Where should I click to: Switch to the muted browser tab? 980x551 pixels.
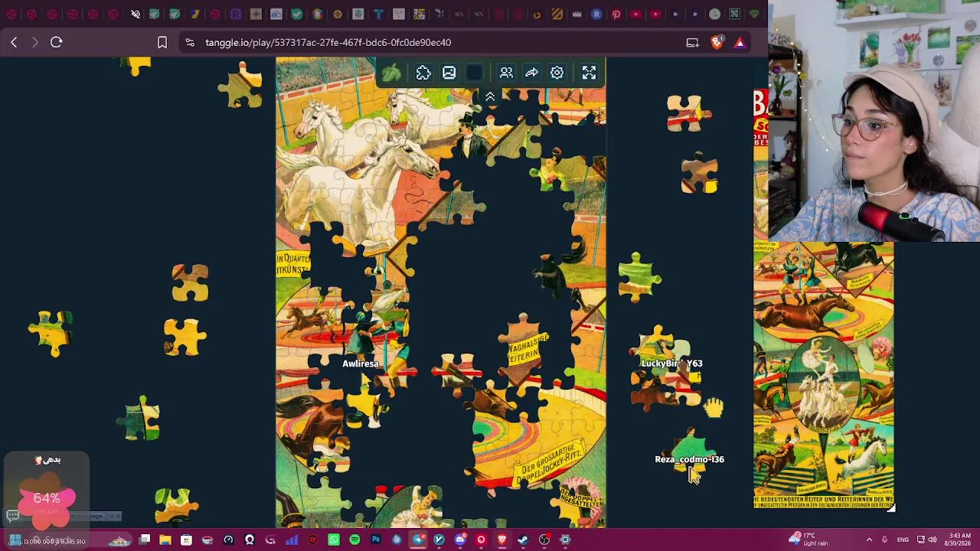click(136, 14)
